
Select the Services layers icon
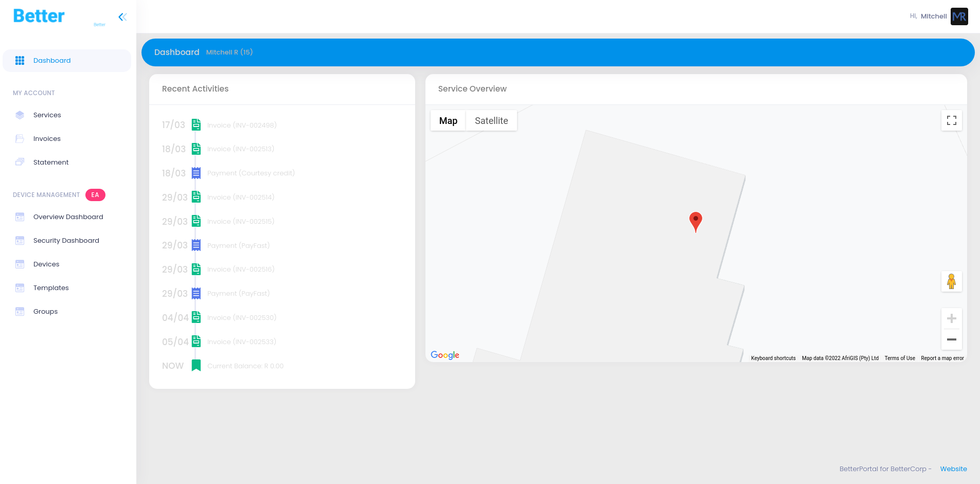click(20, 115)
